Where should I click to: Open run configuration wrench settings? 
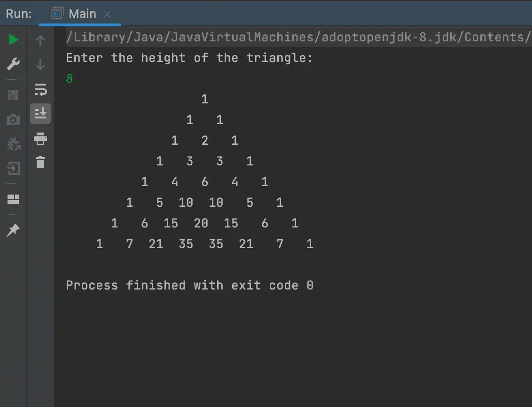coord(13,64)
